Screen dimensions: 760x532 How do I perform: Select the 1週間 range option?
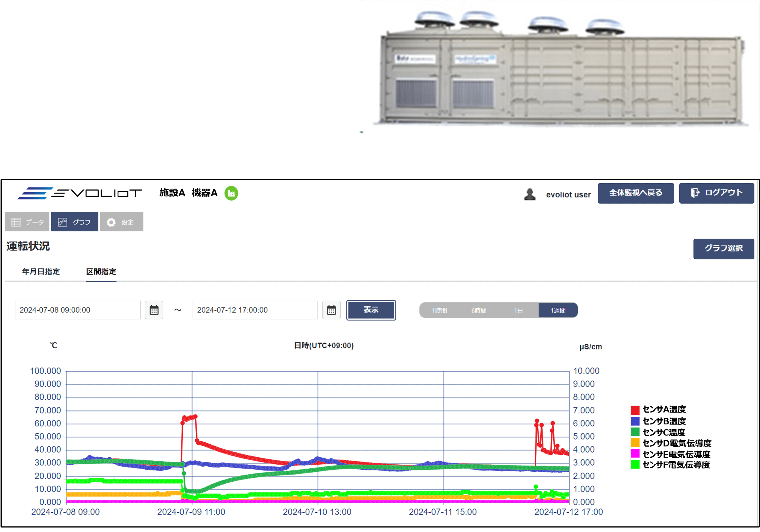tap(558, 310)
